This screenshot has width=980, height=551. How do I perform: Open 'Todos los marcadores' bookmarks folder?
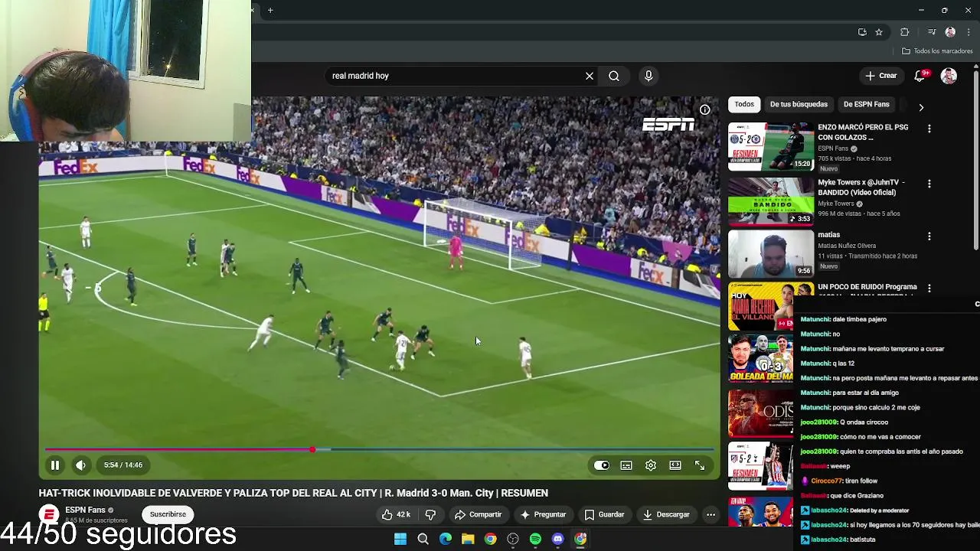click(x=937, y=51)
